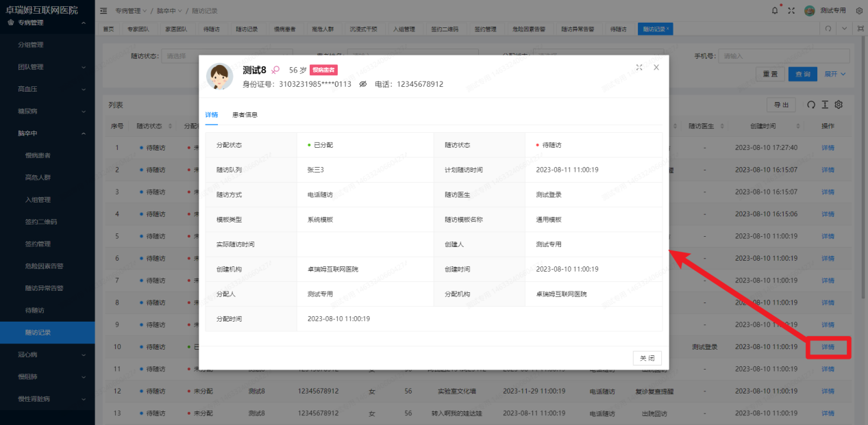Refresh the list with the reload icon
Screen dimensions: 868x425
coord(811,105)
